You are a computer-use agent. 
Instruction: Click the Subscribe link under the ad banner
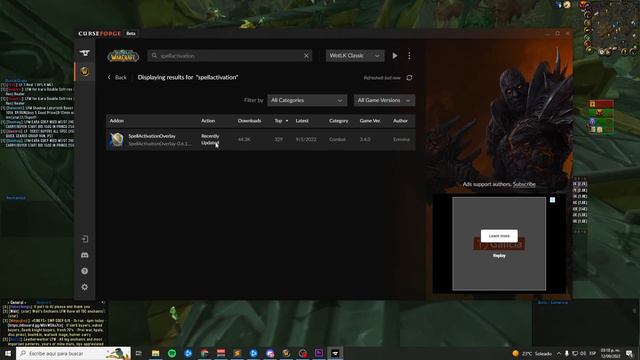(x=524, y=184)
